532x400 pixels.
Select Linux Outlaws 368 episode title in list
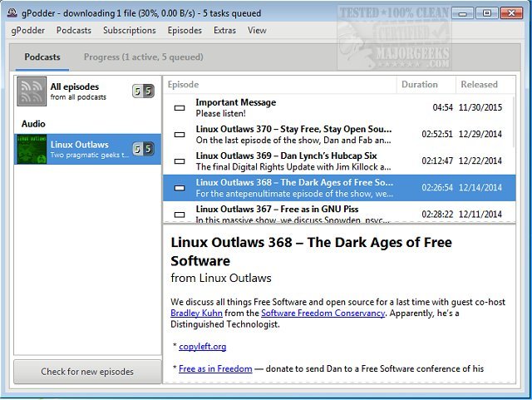click(294, 183)
